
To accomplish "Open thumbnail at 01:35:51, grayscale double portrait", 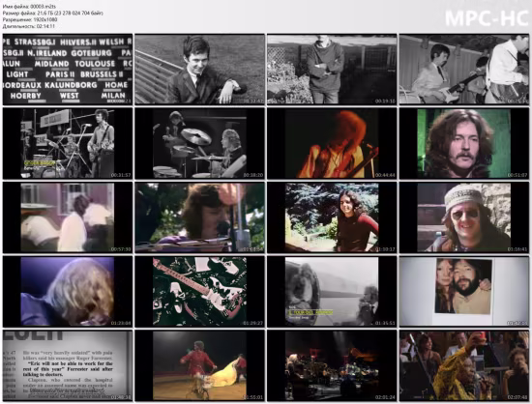I will click(x=332, y=292).
